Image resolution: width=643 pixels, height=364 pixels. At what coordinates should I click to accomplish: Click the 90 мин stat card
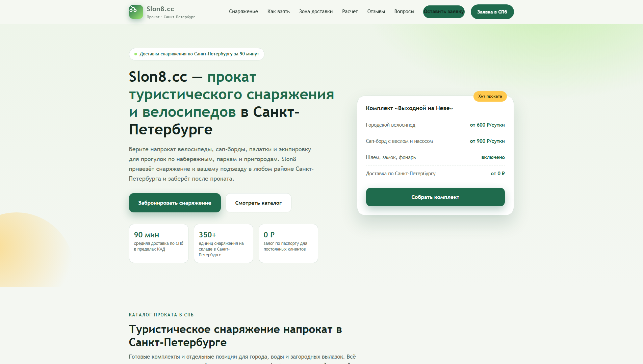coord(159,243)
